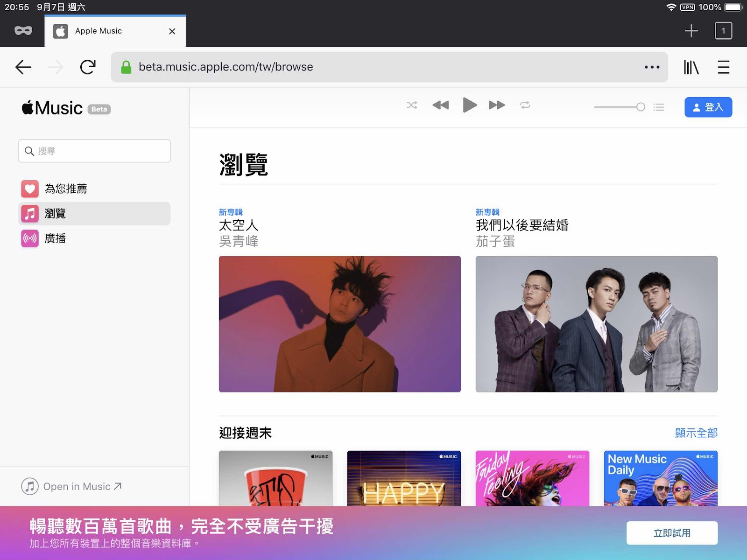Click the 登入 sign-in button
747x560 pixels.
708,107
